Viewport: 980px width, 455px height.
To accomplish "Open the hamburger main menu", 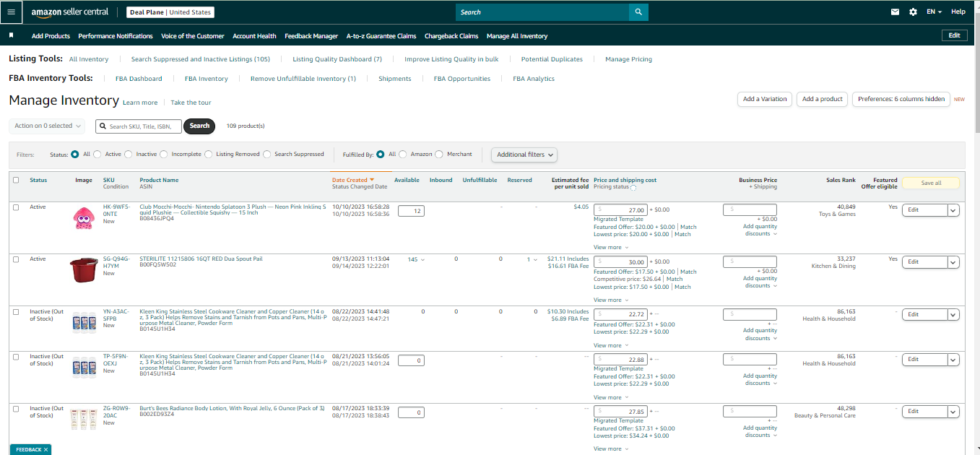I will 12,12.
